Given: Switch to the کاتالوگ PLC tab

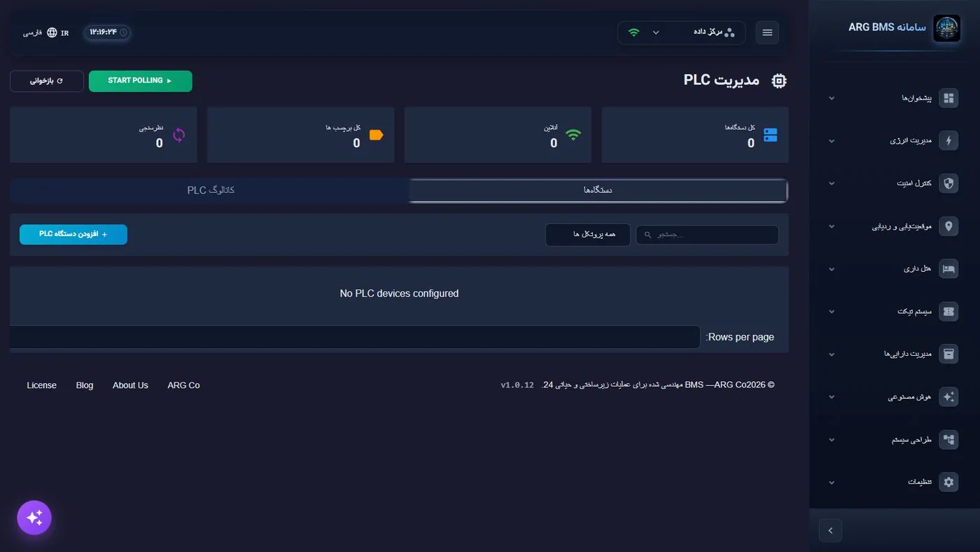Looking at the screenshot, I should click(x=211, y=191).
